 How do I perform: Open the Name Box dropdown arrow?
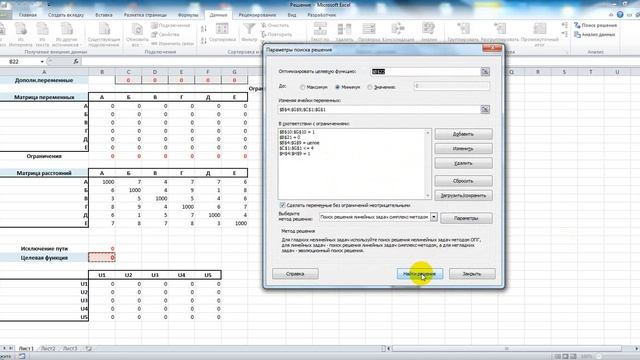pyautogui.click(x=42, y=62)
